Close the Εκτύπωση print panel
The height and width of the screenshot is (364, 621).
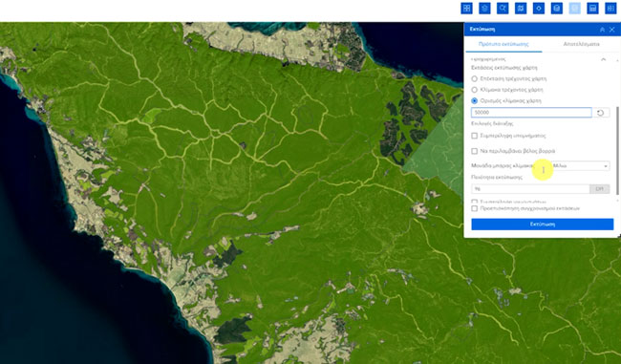611,30
